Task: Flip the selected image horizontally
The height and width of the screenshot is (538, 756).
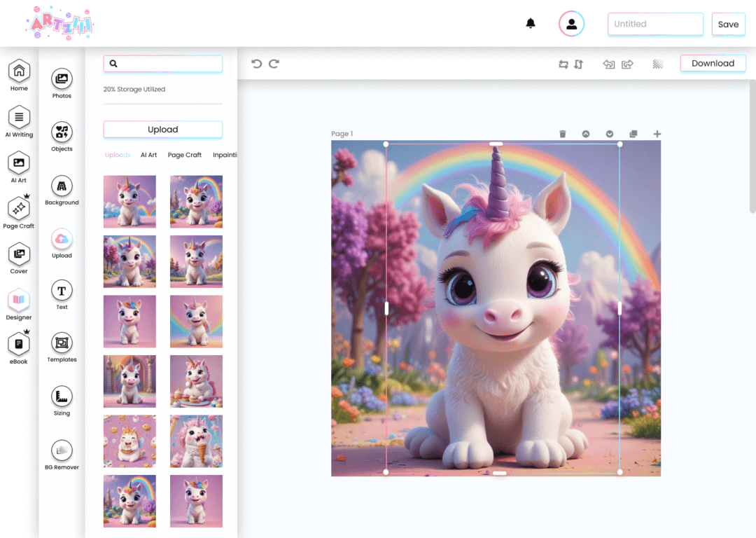Action: [x=563, y=64]
